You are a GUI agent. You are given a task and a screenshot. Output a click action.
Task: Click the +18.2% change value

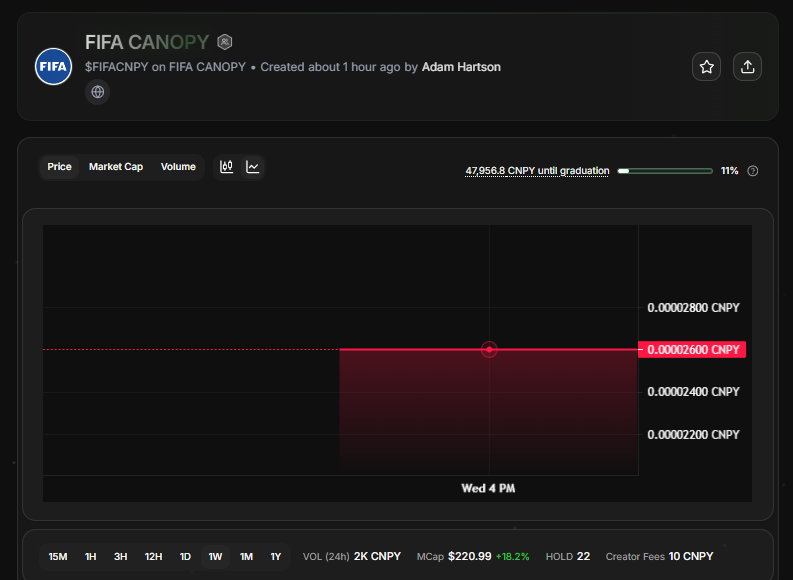512,557
